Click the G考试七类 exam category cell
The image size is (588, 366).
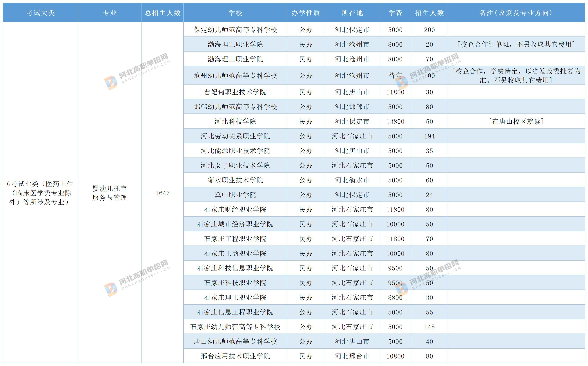click(40, 193)
